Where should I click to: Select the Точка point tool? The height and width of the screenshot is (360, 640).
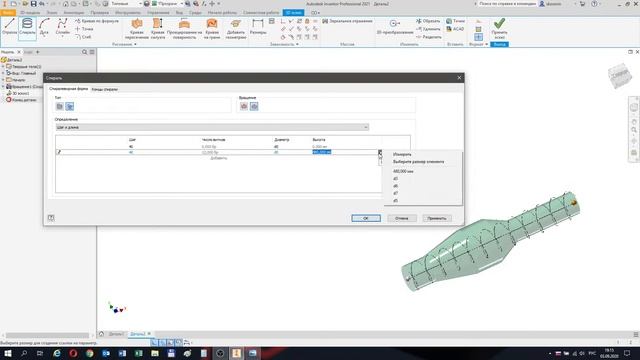tap(84, 29)
